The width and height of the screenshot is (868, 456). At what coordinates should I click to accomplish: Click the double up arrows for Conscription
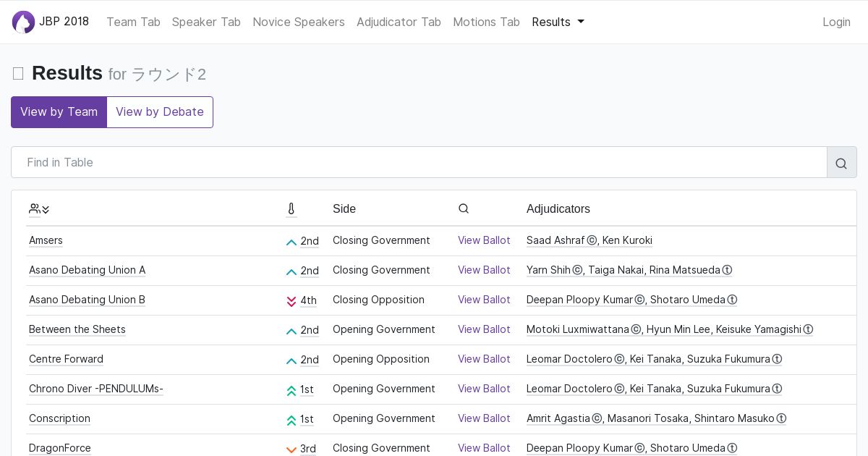(292, 420)
